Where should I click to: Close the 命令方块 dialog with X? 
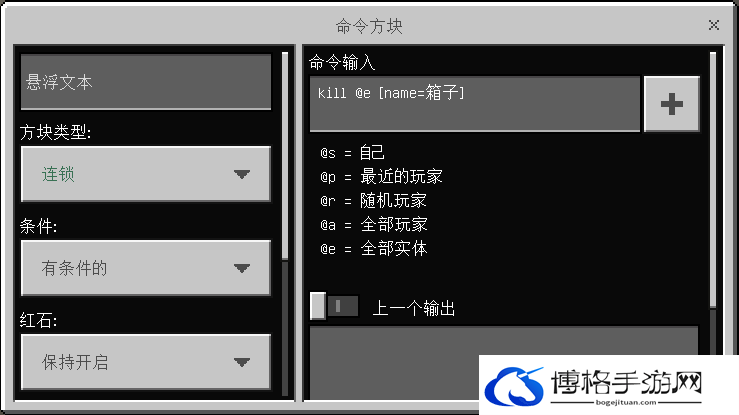(714, 25)
